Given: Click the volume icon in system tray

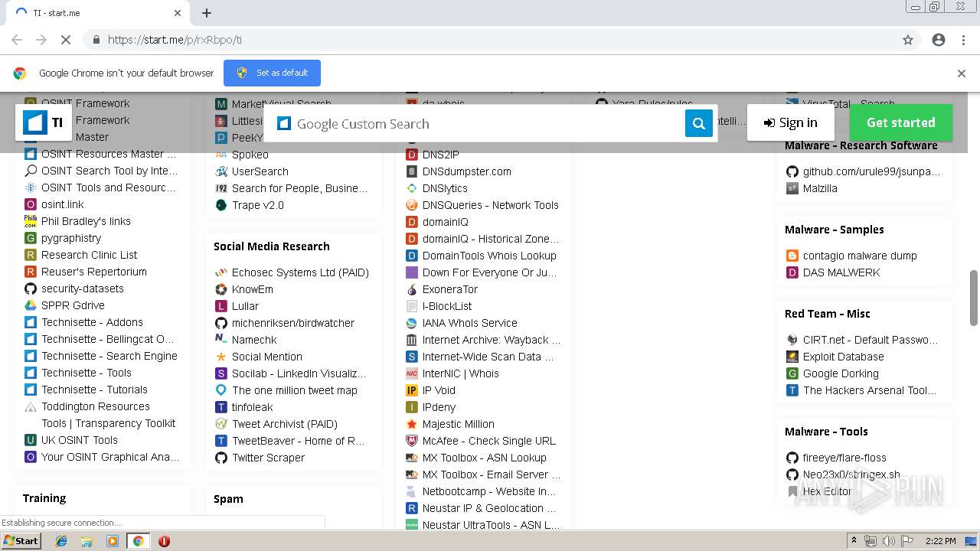Looking at the screenshot, I should tap(889, 541).
